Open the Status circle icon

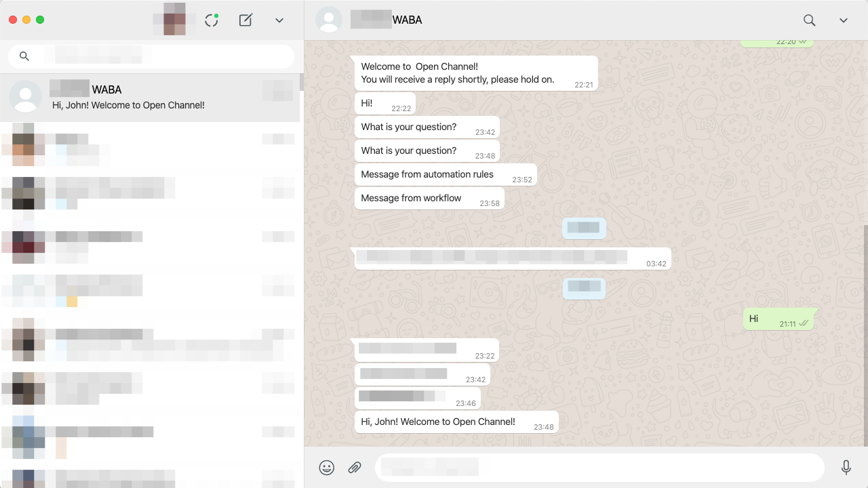point(212,20)
